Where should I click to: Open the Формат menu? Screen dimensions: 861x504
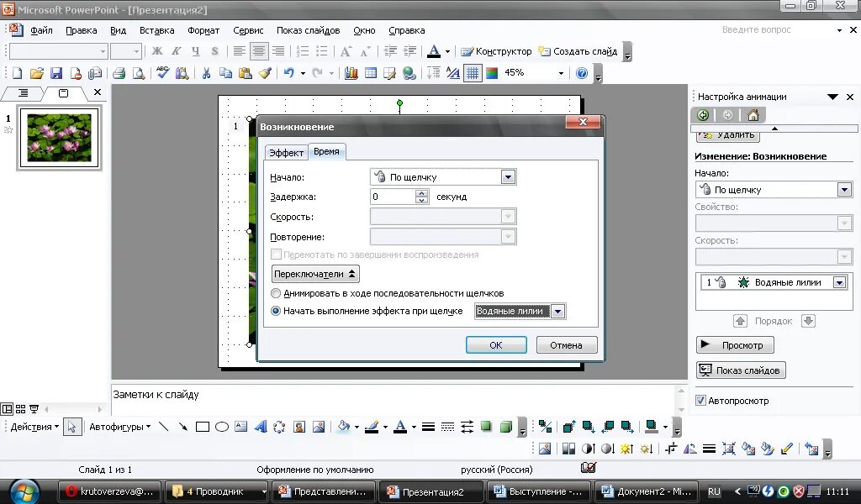(203, 30)
